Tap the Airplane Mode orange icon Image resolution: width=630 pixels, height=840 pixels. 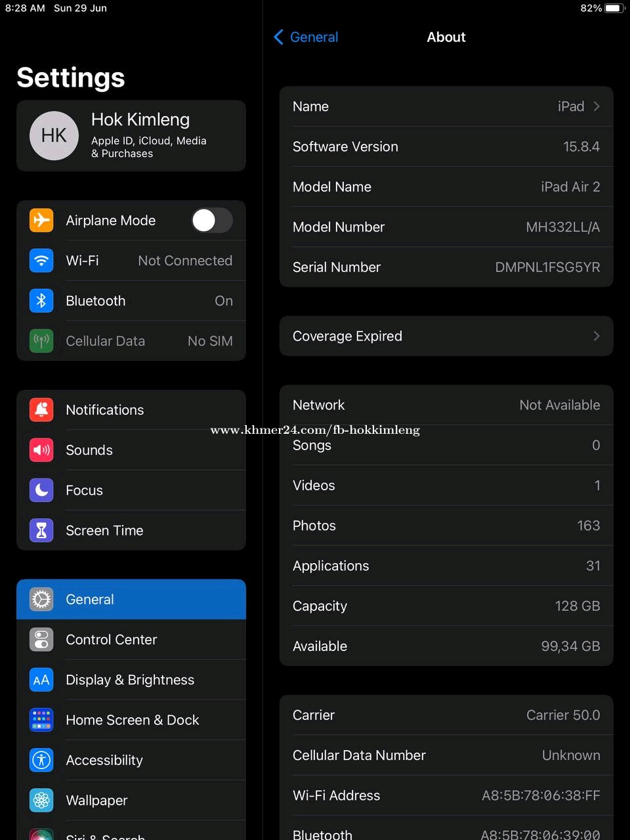[41, 220]
